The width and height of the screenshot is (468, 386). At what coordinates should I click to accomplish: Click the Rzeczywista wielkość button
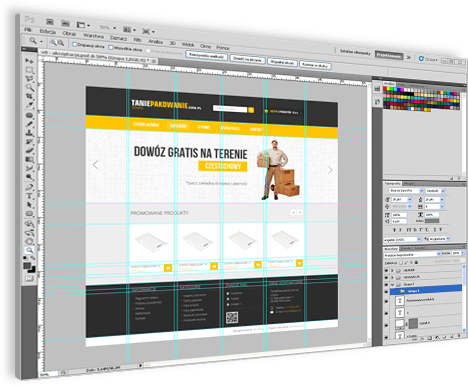point(206,56)
